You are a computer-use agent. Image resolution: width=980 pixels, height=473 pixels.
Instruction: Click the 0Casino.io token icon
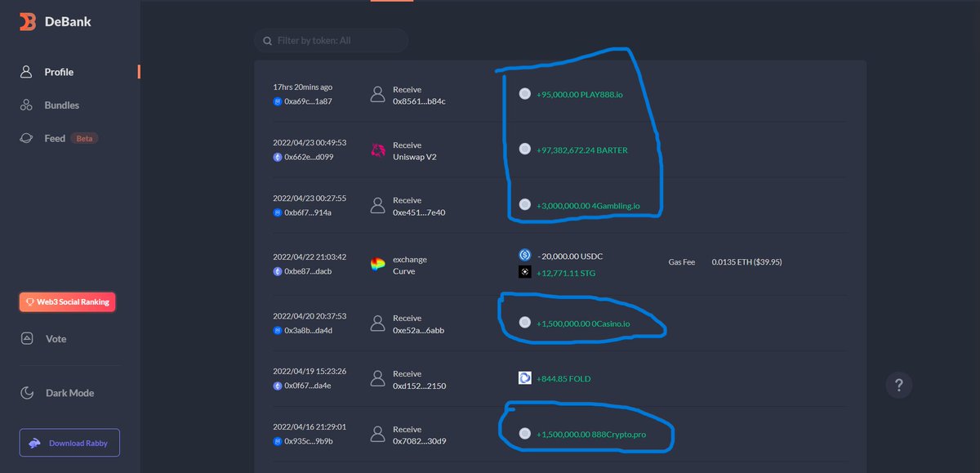click(525, 323)
